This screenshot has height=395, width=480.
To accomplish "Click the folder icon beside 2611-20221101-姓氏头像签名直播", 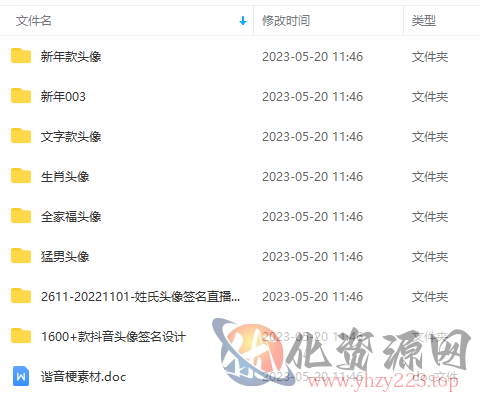I will [21, 296].
